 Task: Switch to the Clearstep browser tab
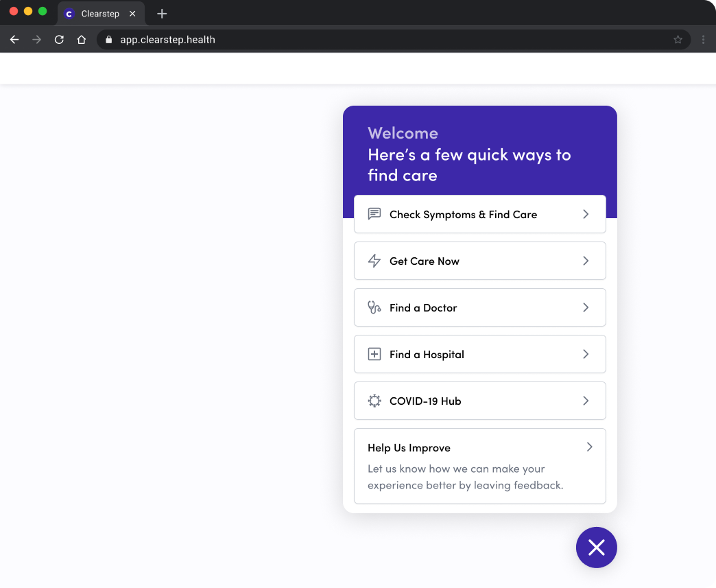point(99,13)
